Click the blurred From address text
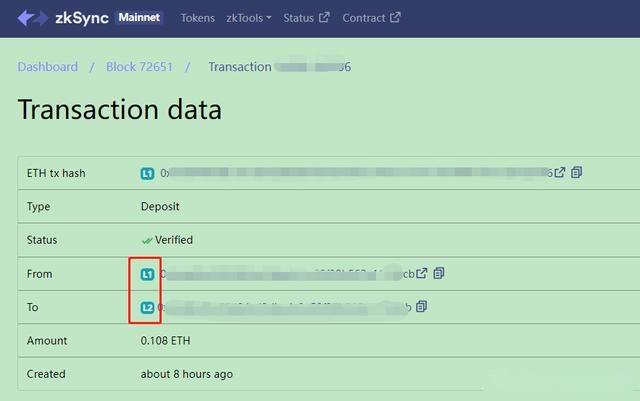Viewport: 640px width, 401px height. [287, 274]
